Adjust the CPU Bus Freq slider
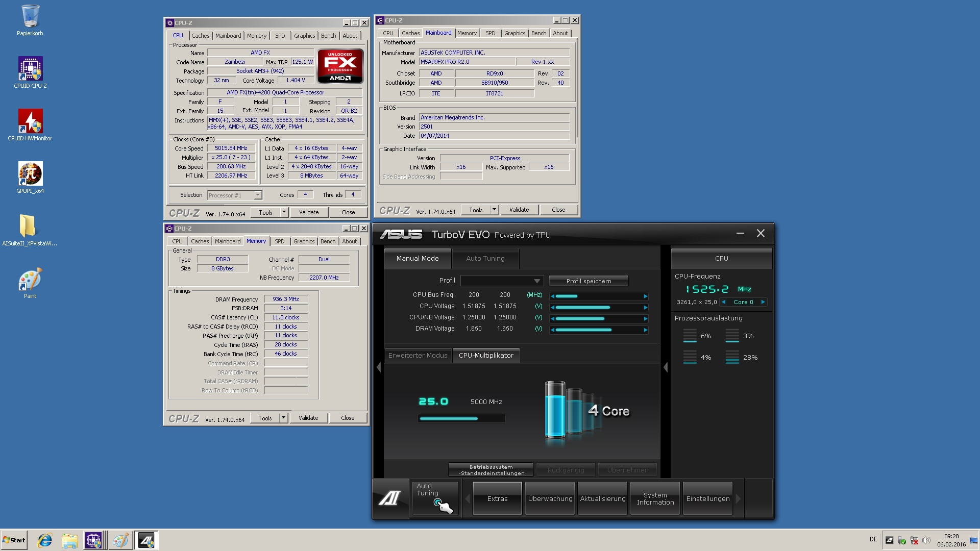Image resolution: width=980 pixels, height=551 pixels. click(599, 296)
